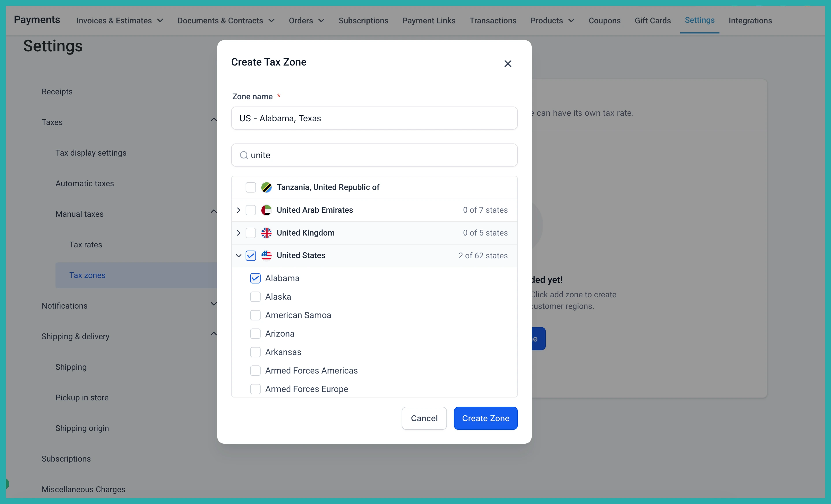Image resolution: width=831 pixels, height=504 pixels.
Task: Expand the United Kingdom states list
Action: [238, 233]
